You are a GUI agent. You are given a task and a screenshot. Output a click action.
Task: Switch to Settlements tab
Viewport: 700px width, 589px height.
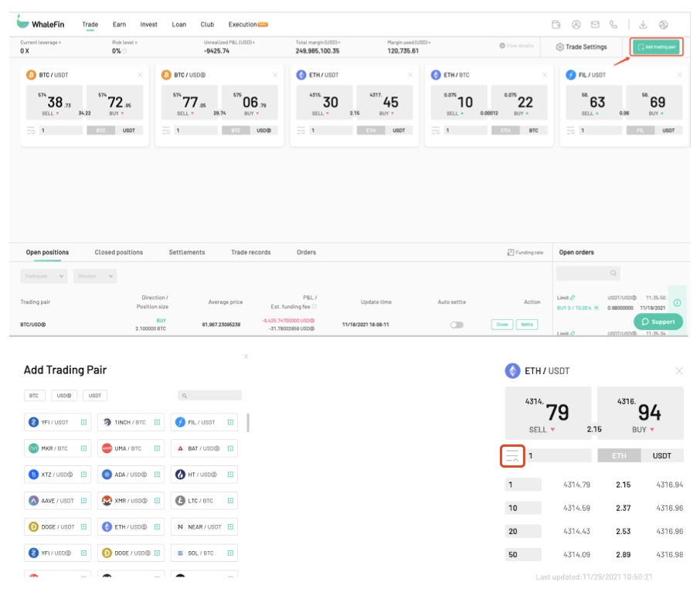187,252
